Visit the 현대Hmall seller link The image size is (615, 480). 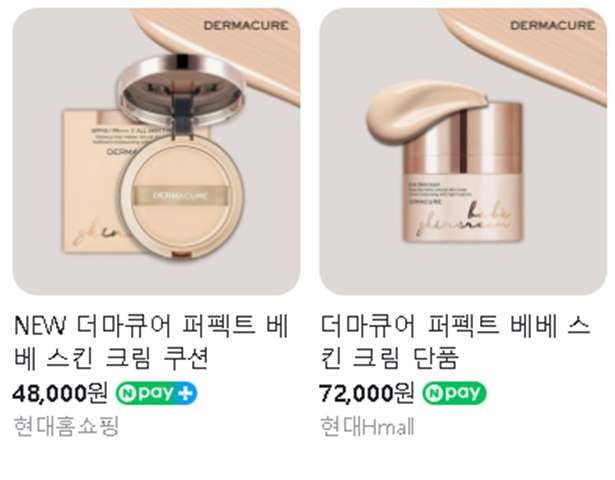point(367,426)
